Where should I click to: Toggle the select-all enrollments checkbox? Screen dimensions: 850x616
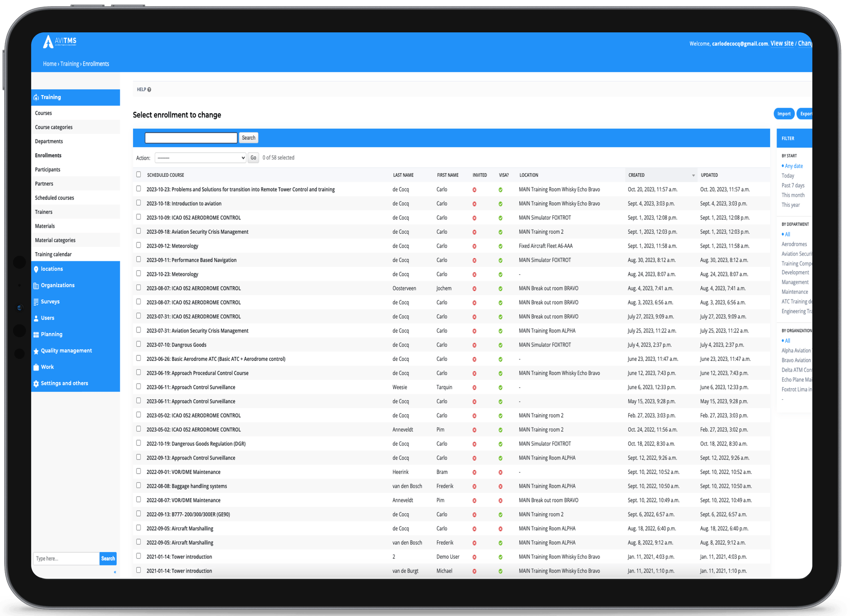(x=139, y=174)
